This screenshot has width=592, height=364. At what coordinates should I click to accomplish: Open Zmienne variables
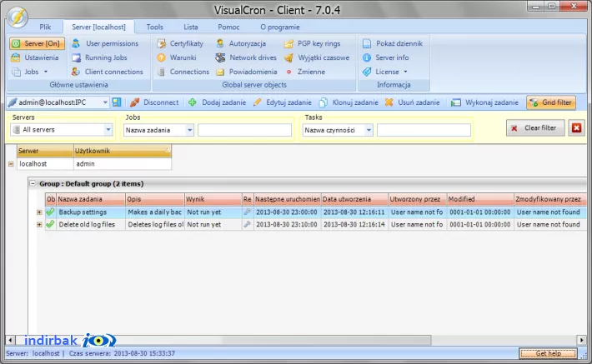pos(305,72)
